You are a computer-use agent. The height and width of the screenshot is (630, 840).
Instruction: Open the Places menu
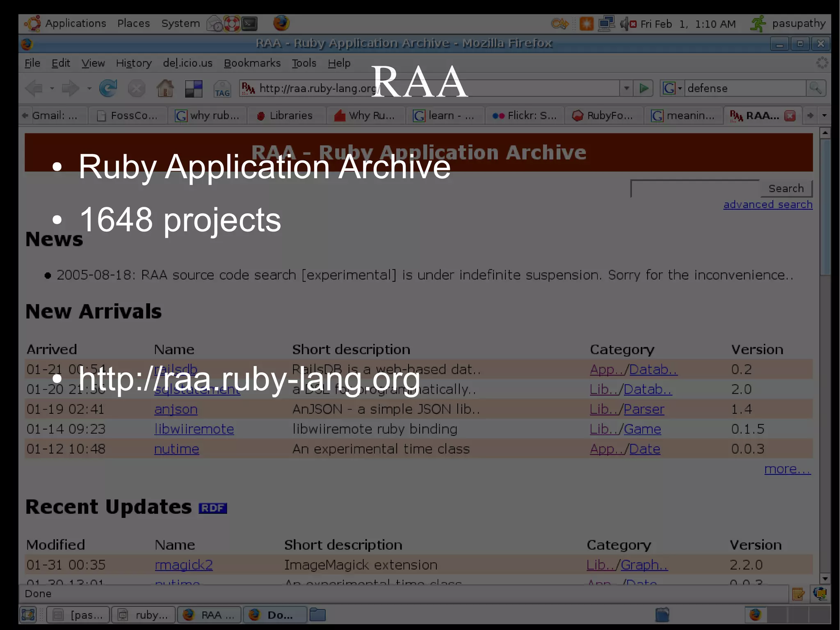[134, 23]
